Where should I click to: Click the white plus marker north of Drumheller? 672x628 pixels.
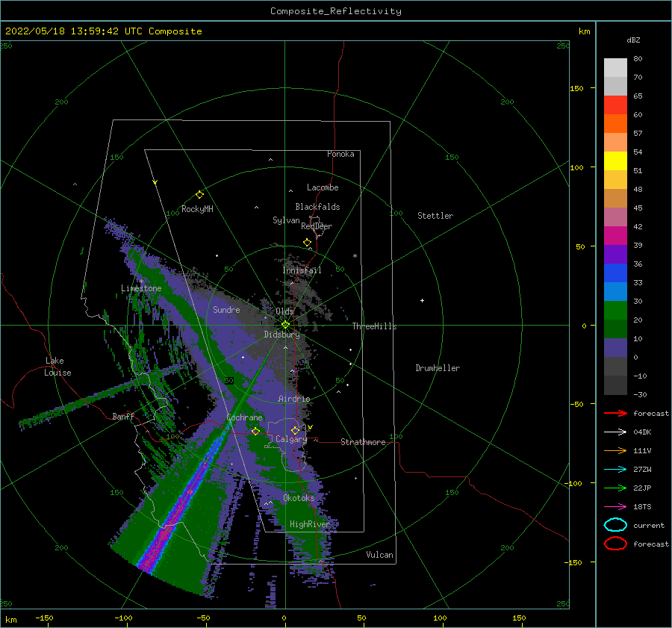pos(422,300)
